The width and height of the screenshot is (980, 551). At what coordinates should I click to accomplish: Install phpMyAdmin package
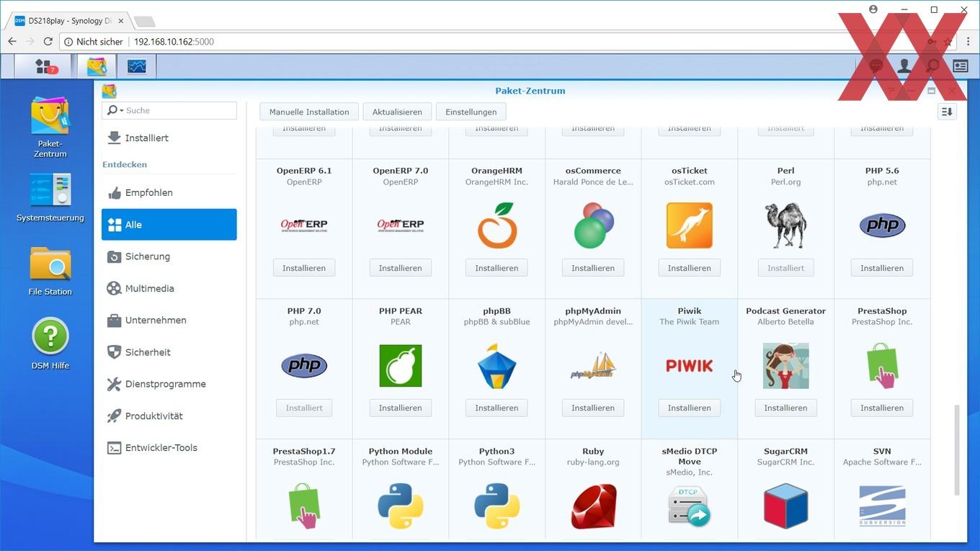pos(593,408)
